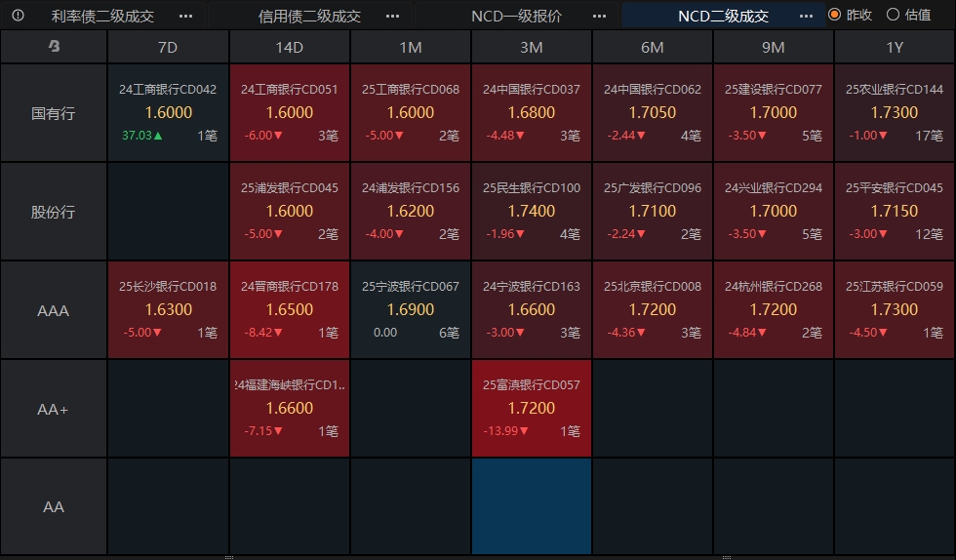Screen dimensions: 956x560
Task: Open the 25长沙银行CD018 cell
Action: [x=168, y=310]
